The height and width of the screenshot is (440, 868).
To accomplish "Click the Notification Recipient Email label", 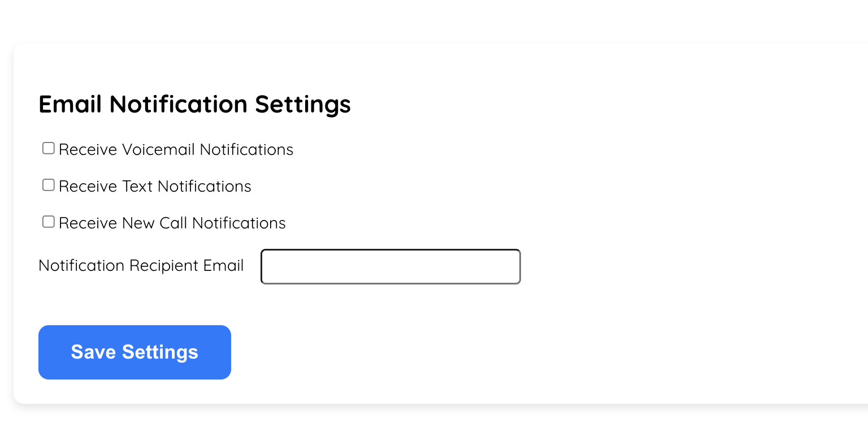I will (141, 265).
